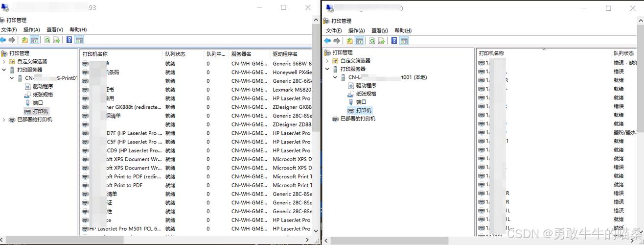Sort by 队列状态 column in right window
The image size is (644, 245).
click(x=625, y=53)
